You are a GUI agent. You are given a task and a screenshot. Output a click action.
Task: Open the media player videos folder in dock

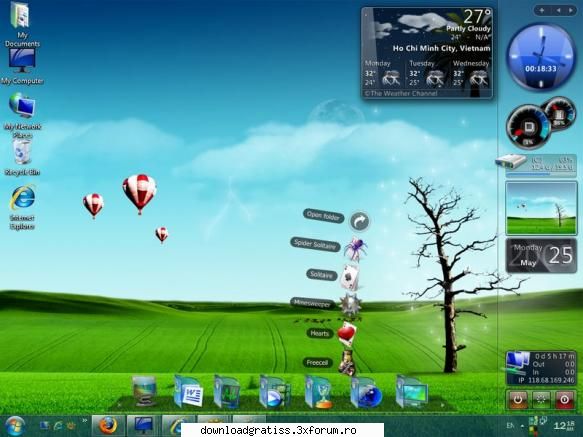coord(275,392)
